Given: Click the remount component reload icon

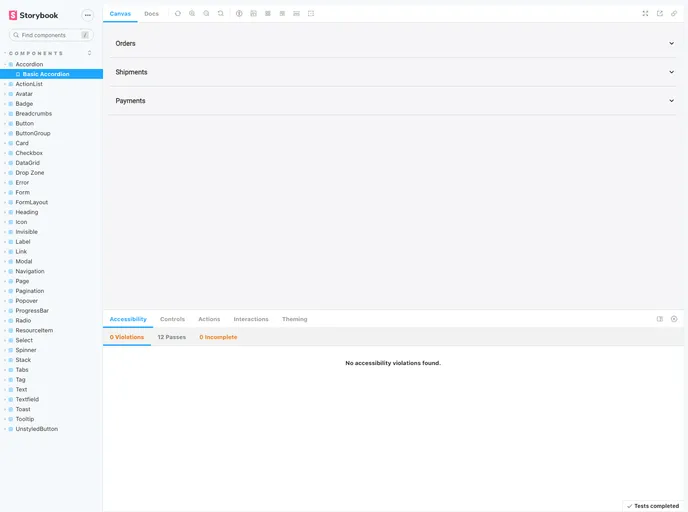Looking at the screenshot, I should pos(177,13).
